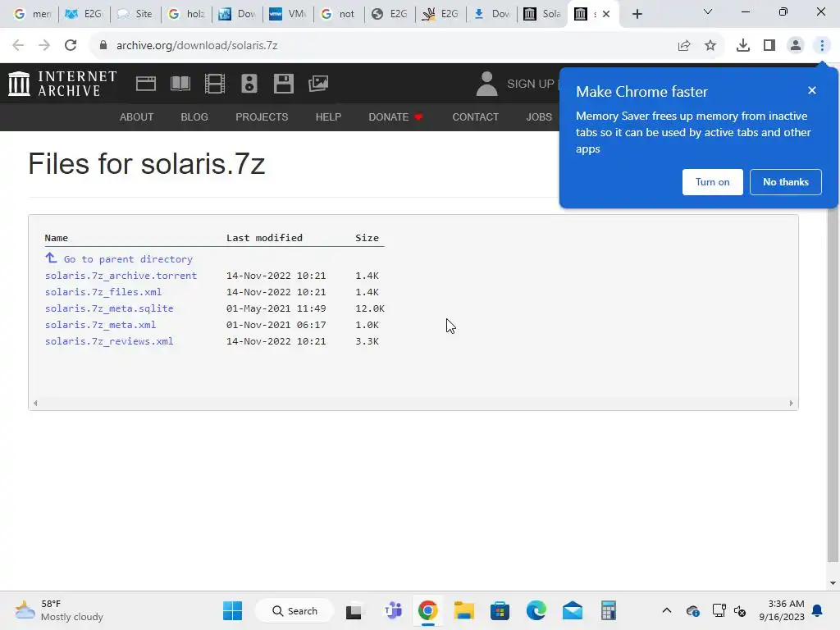Switch to the 'Site' browser tab

pyautogui.click(x=135, y=14)
